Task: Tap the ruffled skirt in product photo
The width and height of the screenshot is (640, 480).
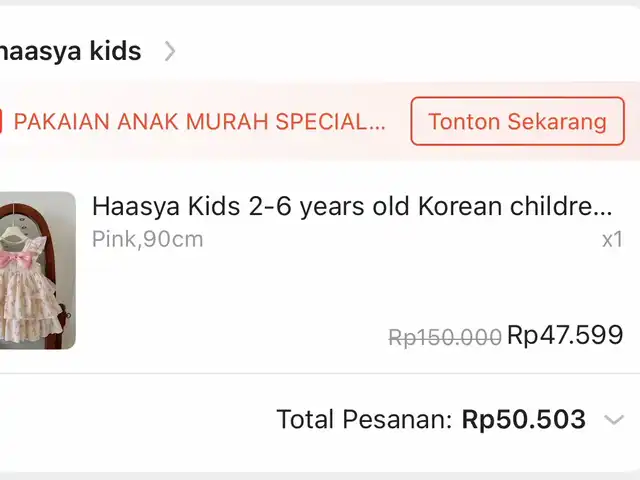Action: pos(24,308)
